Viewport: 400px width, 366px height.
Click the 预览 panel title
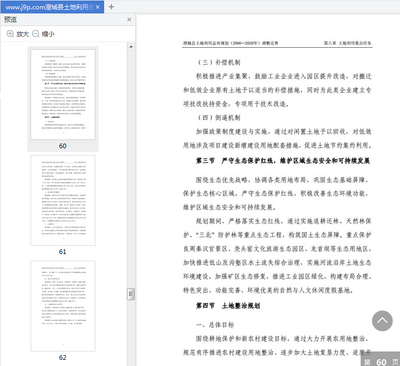click(10, 20)
